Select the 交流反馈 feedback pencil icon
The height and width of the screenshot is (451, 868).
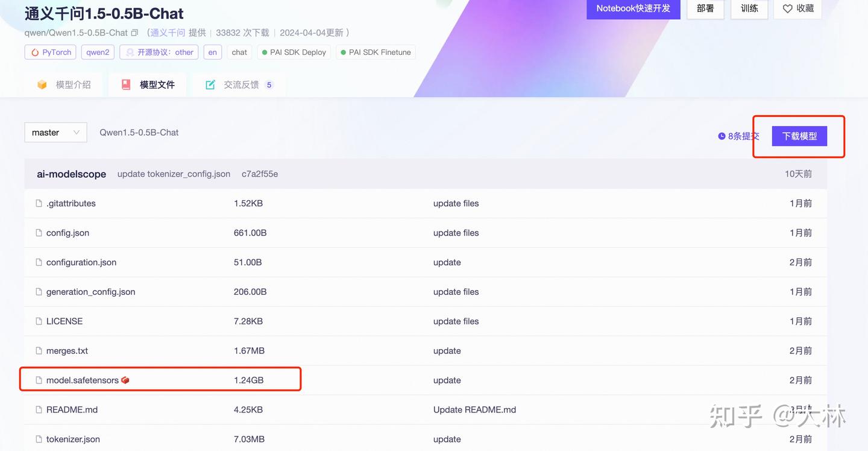(x=210, y=84)
